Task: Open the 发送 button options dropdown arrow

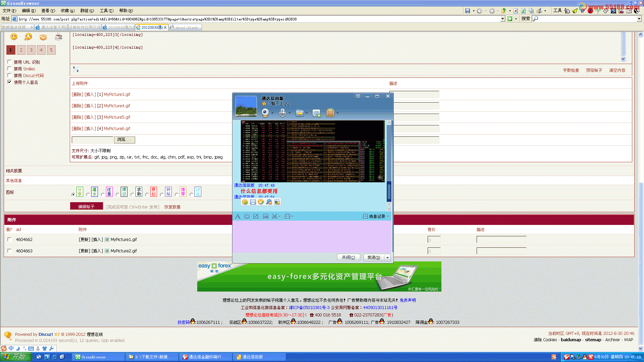Action: coord(388,257)
